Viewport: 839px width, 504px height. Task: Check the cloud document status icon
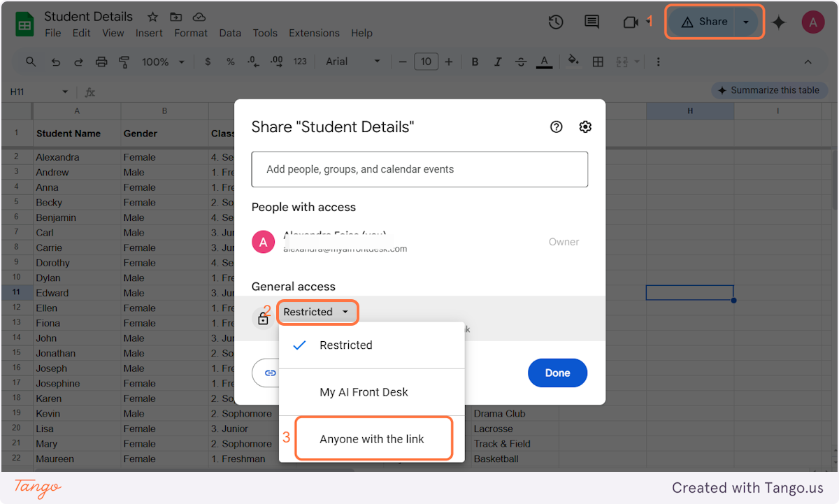[199, 16]
